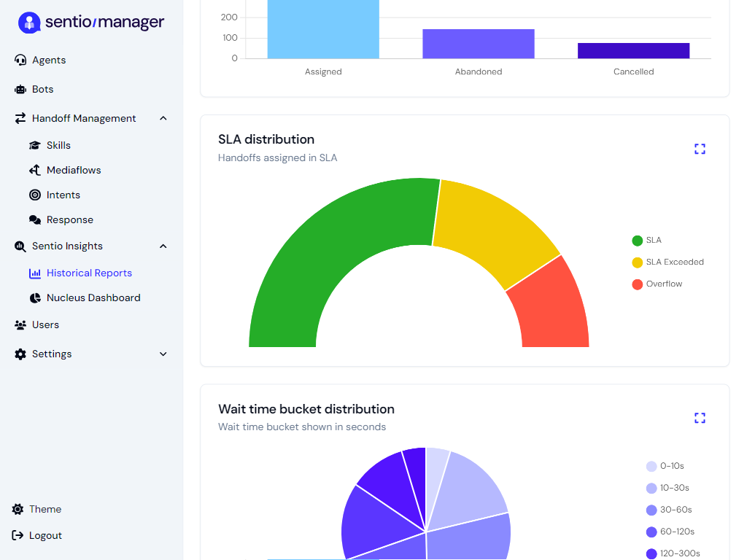Click Wait time bucket shown in seconds subtitle
This screenshot has height=560, width=747.
[302, 427]
